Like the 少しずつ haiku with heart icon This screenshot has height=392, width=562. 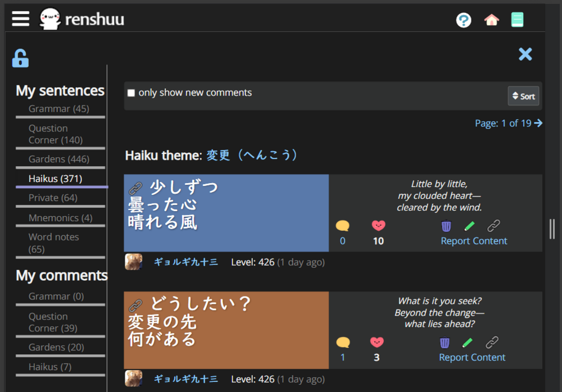point(379,226)
